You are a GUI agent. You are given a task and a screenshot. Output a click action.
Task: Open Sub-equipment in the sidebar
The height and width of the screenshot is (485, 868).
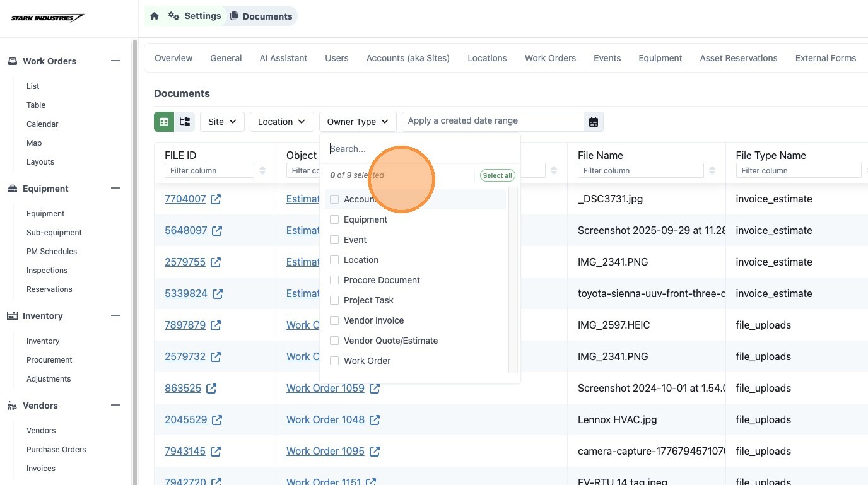pos(54,233)
